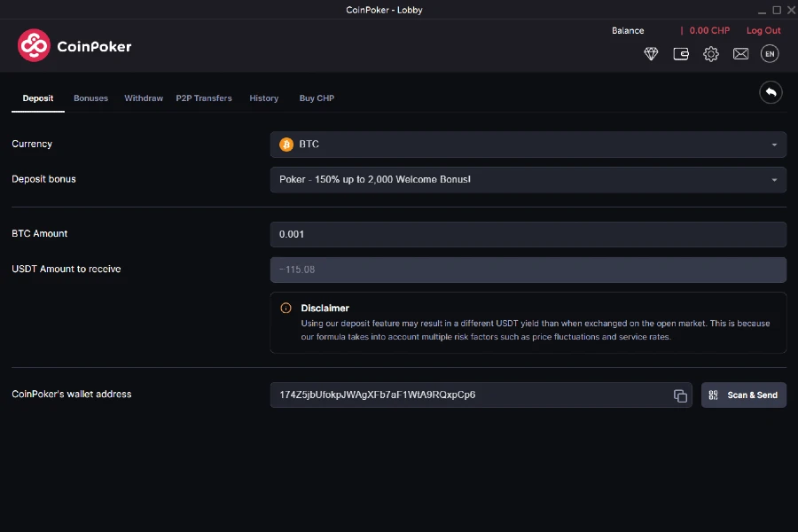Screen dimensions: 798x532
Task: Go back using the circular arrow icon
Action: pos(771,92)
